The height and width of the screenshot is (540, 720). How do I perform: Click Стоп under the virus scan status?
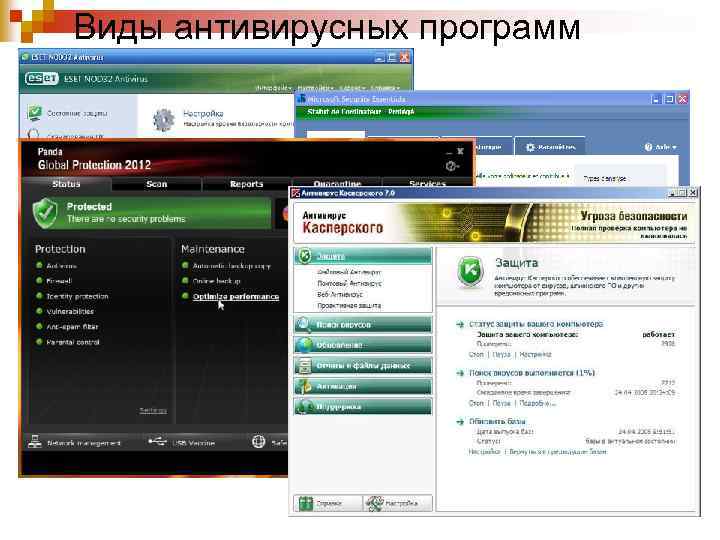click(x=476, y=404)
